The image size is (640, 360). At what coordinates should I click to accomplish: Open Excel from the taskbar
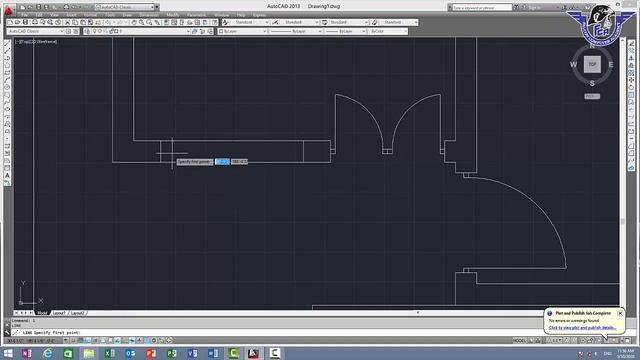(x=109, y=353)
